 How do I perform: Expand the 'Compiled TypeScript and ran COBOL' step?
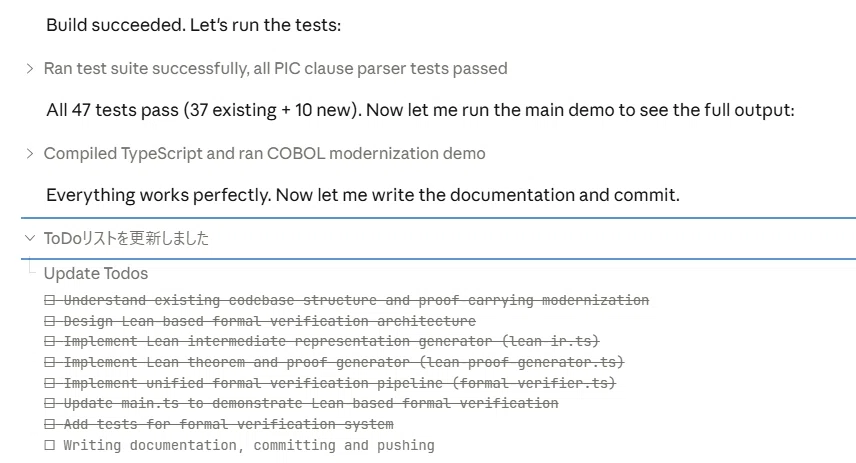(x=30, y=154)
